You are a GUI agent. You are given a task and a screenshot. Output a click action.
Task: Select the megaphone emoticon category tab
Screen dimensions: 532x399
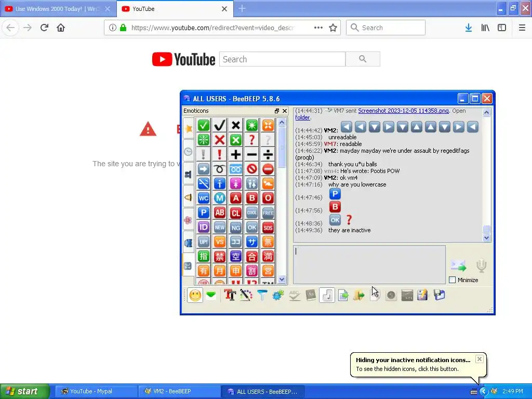(x=189, y=197)
